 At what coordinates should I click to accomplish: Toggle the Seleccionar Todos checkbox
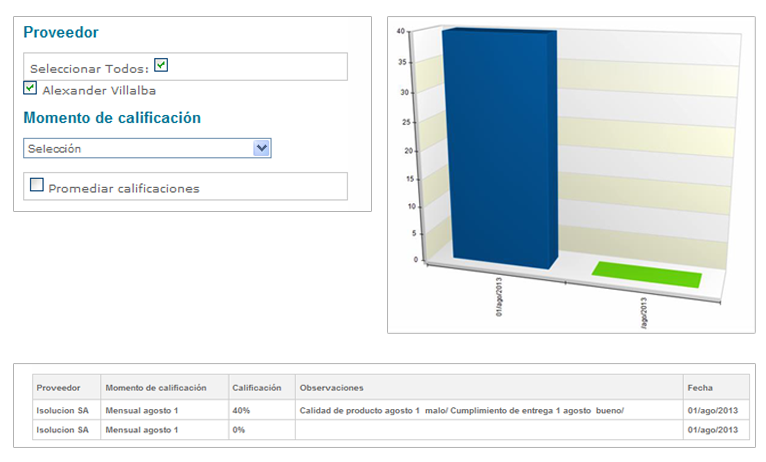tap(161, 65)
